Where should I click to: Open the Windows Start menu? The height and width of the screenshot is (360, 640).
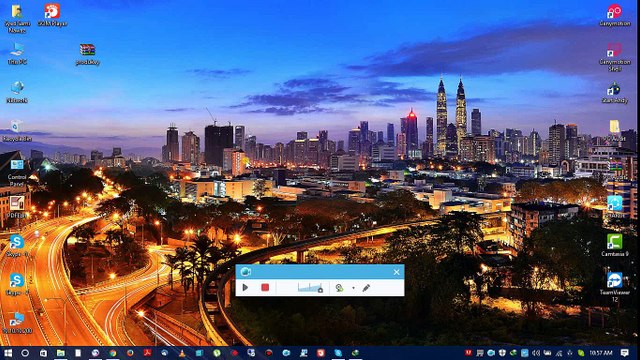coord(8,353)
